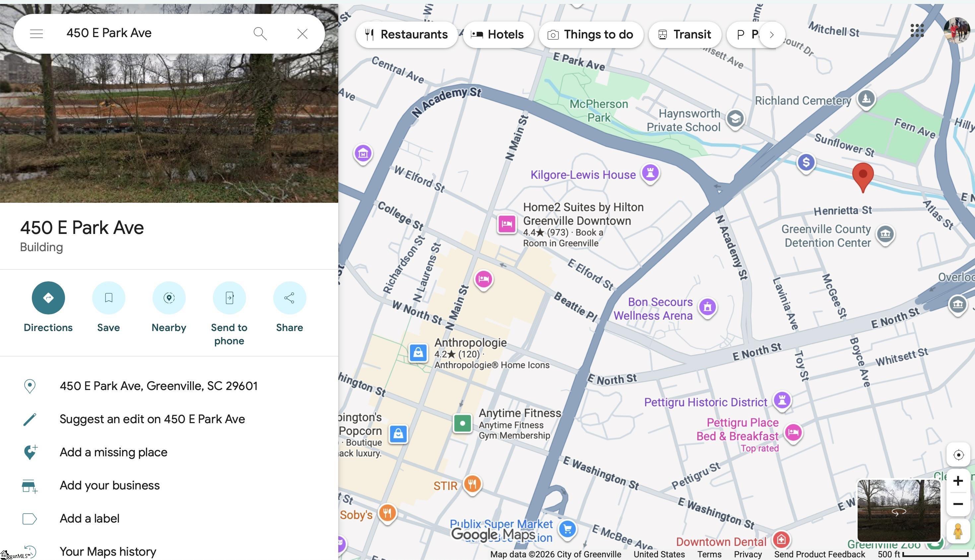Viewport: 975px width, 560px height.
Task: Open the Google account profile picture
Action: [x=957, y=30]
